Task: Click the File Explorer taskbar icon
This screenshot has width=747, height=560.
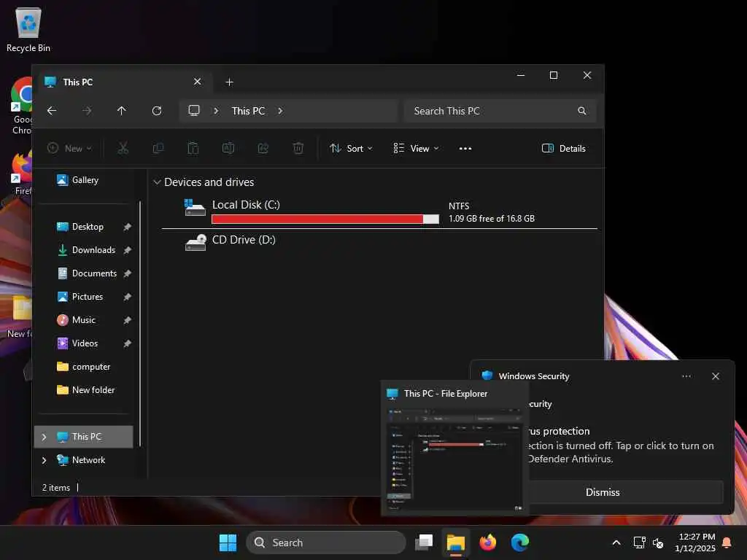Action: [455, 542]
